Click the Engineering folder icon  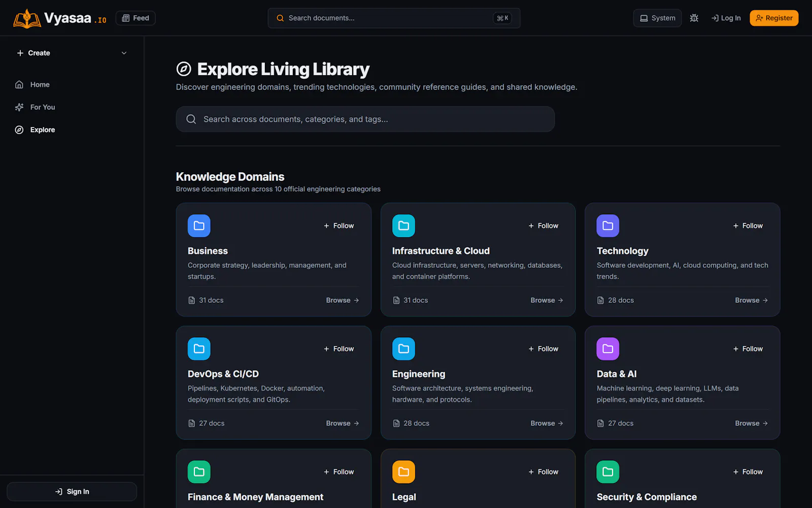(403, 348)
